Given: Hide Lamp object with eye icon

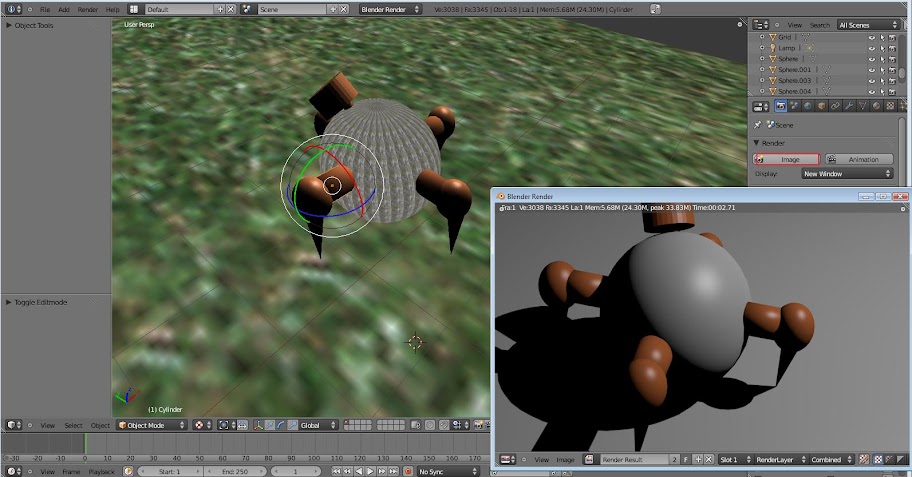Looking at the screenshot, I should (871, 48).
